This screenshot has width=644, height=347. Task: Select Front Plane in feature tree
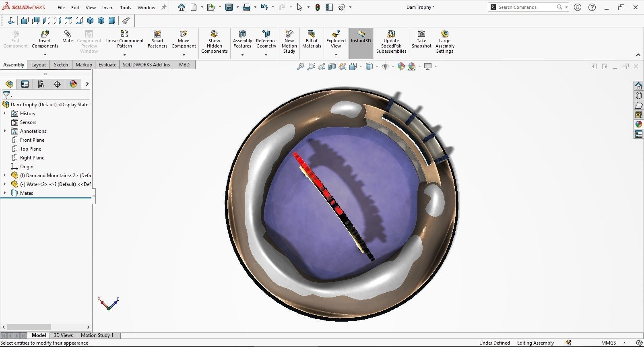click(x=32, y=140)
